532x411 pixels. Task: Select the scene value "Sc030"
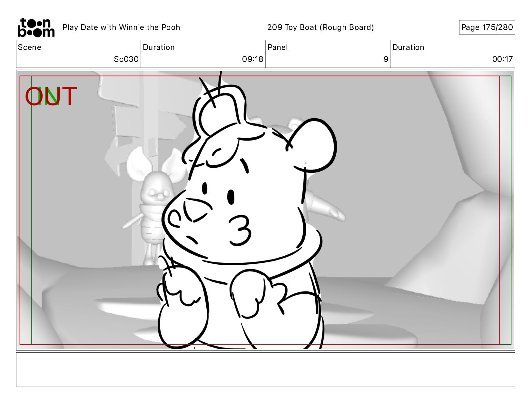[x=126, y=59]
